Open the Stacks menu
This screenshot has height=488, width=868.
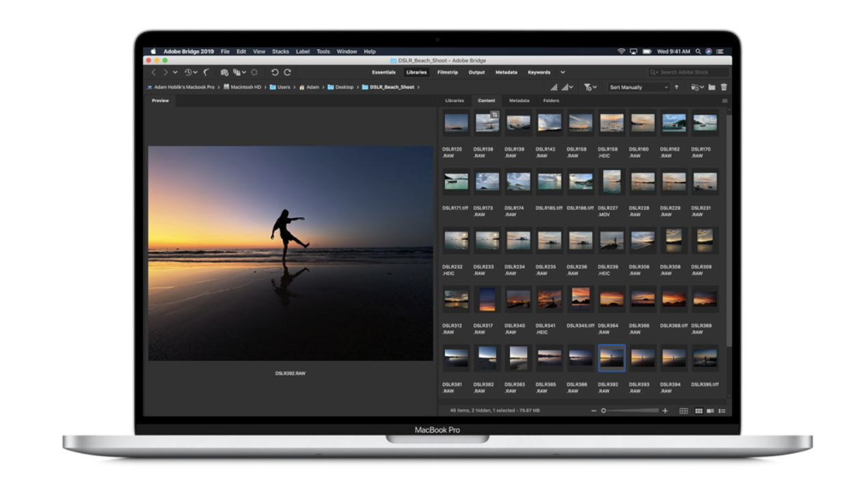click(280, 51)
